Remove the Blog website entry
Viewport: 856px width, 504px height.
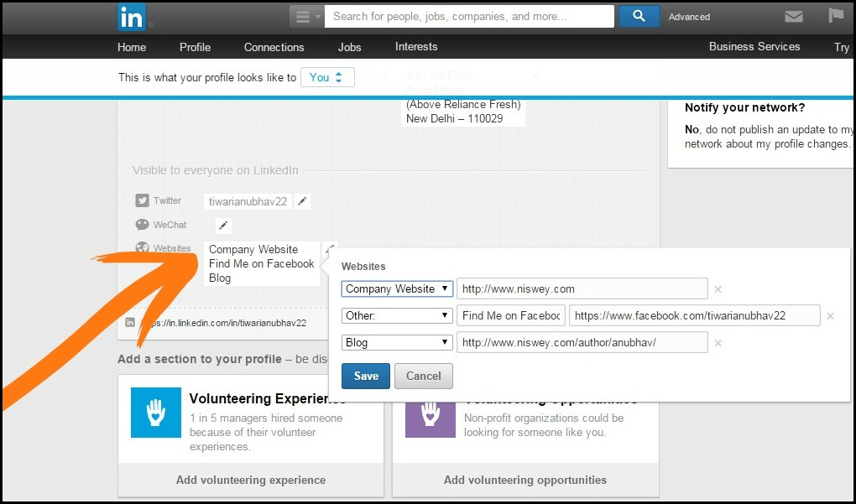click(x=718, y=343)
